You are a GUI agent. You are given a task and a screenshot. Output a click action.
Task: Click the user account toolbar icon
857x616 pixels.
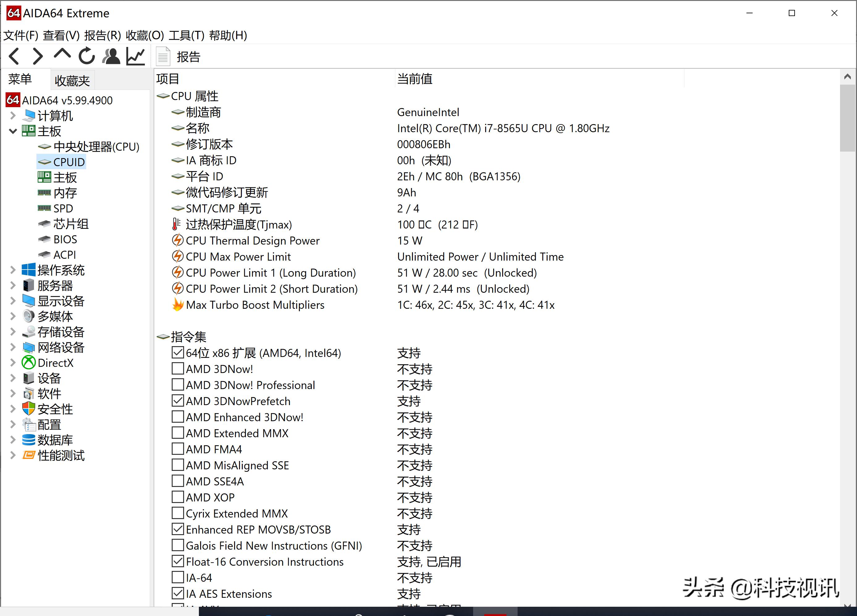[x=111, y=56]
